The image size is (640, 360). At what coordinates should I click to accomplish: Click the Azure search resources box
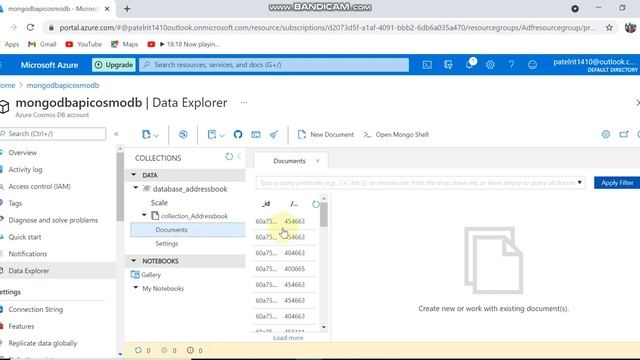[x=274, y=64]
